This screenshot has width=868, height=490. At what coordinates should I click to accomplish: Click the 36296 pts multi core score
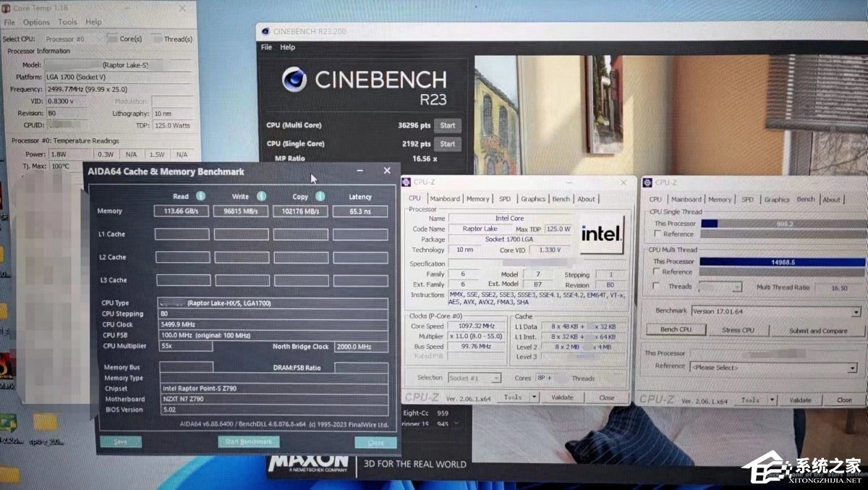click(x=414, y=125)
